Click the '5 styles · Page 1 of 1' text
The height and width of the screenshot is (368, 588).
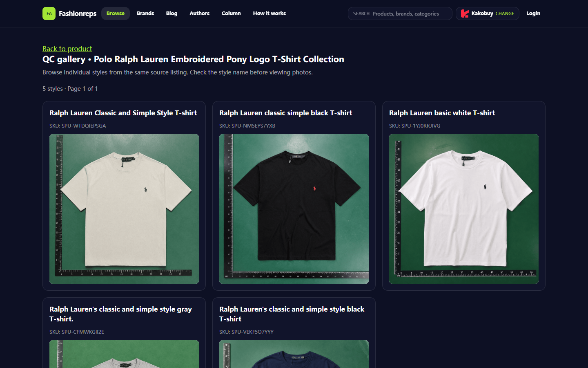click(x=70, y=89)
